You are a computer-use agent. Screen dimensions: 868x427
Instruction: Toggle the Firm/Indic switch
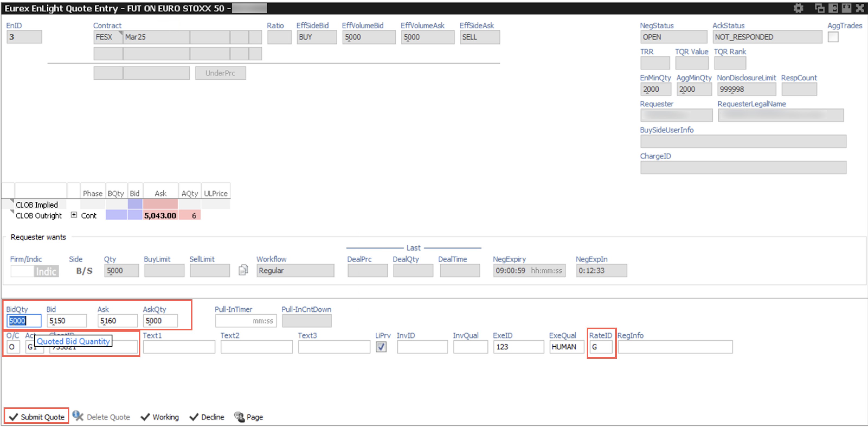click(x=34, y=271)
